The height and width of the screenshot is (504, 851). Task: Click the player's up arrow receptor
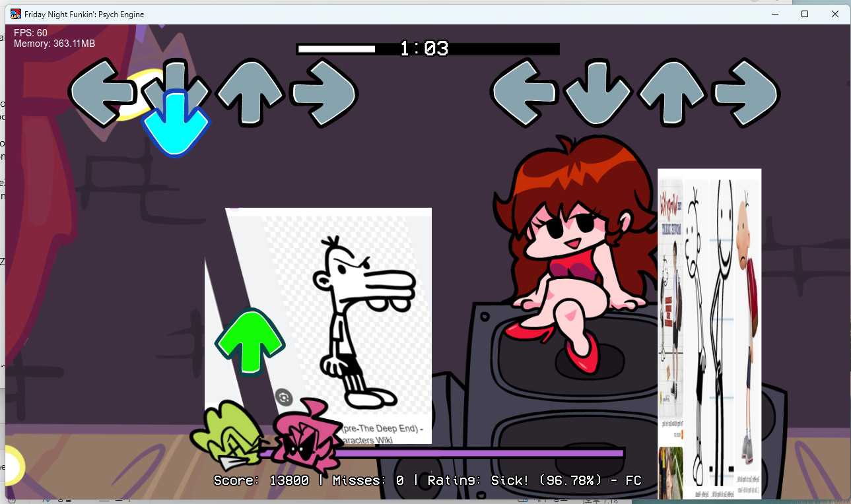672,93
